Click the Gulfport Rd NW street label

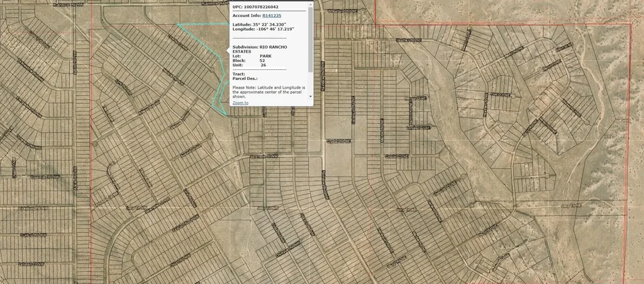[x=33, y=235]
